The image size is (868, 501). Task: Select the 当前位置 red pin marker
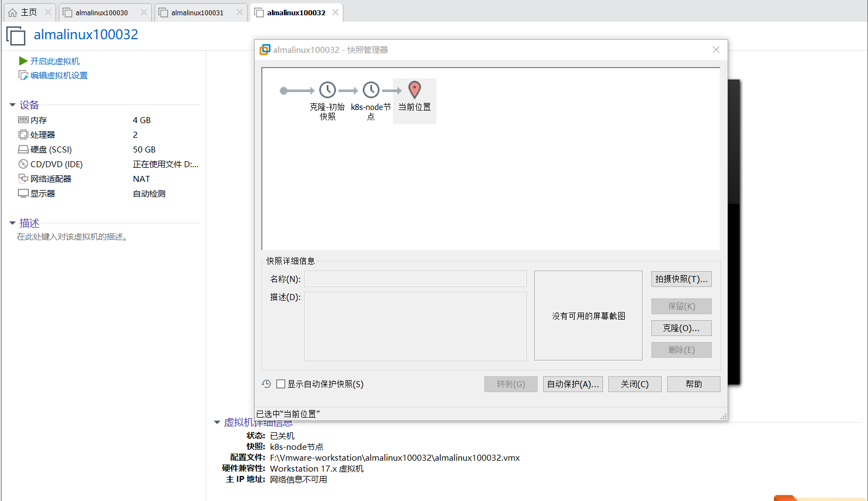[x=415, y=90]
